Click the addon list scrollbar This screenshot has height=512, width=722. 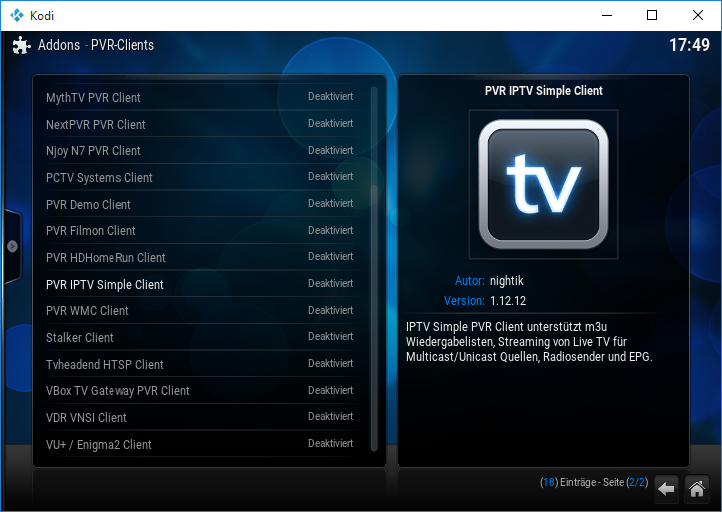tap(374, 269)
